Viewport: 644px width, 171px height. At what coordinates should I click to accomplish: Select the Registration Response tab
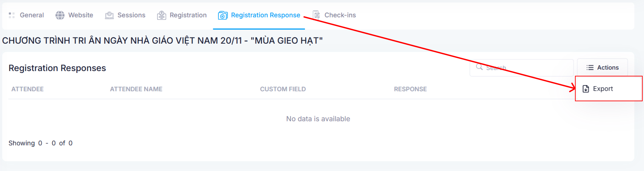coord(265,15)
